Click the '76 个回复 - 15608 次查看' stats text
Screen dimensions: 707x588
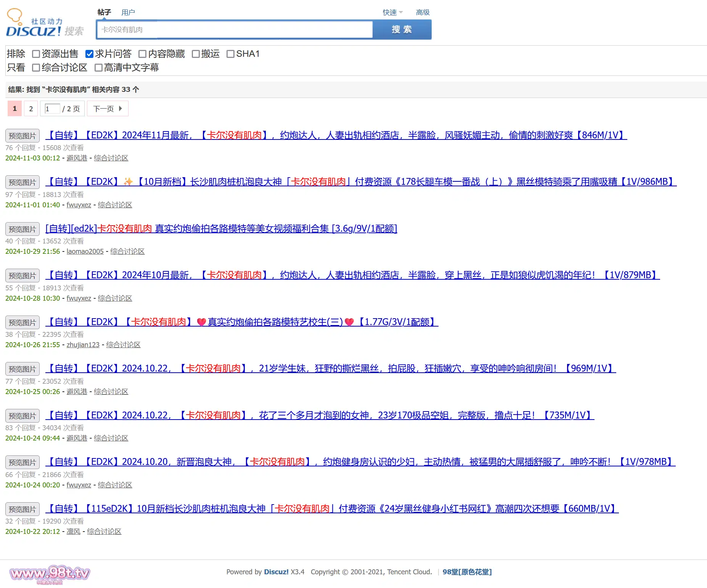point(45,148)
